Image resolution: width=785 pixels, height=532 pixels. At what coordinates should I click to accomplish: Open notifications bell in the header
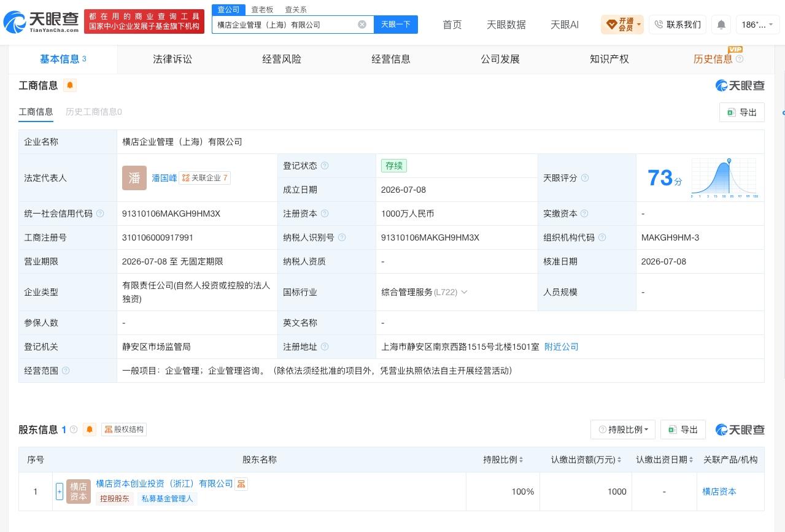[x=721, y=25]
